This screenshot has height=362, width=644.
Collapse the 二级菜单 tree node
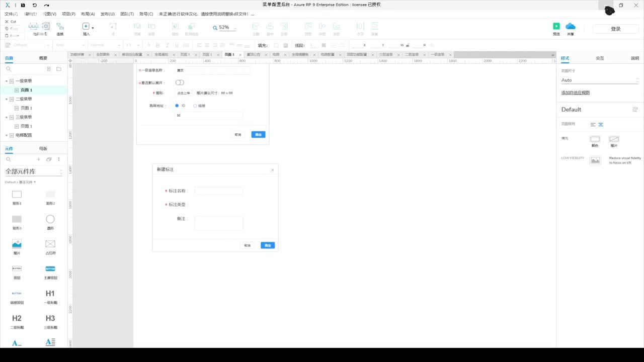7,99
